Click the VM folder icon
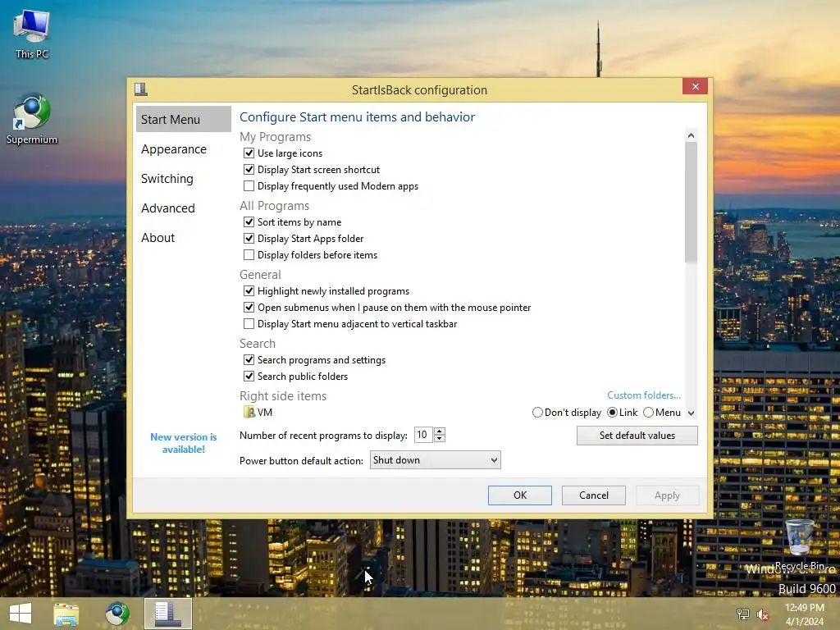 tap(249, 412)
